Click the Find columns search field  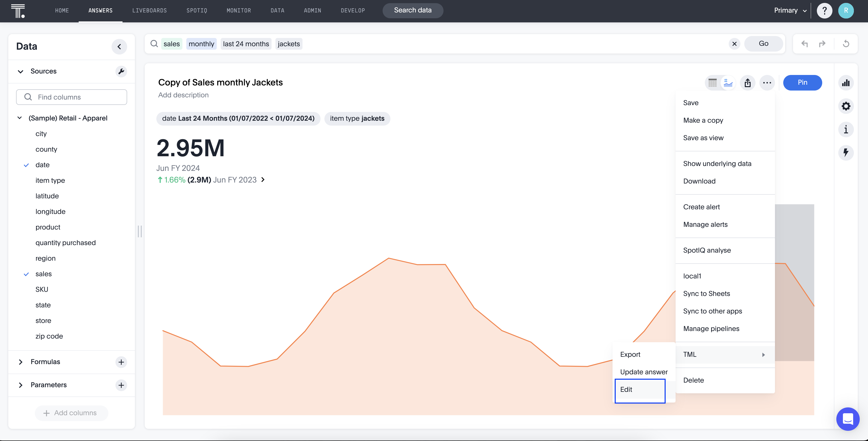tap(71, 97)
